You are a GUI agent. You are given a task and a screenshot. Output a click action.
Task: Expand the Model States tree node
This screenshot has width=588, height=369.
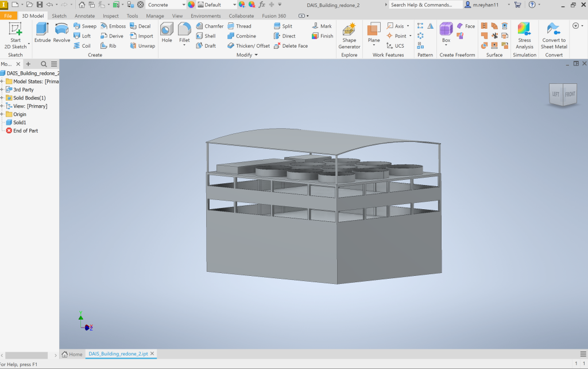pyautogui.click(x=2, y=82)
